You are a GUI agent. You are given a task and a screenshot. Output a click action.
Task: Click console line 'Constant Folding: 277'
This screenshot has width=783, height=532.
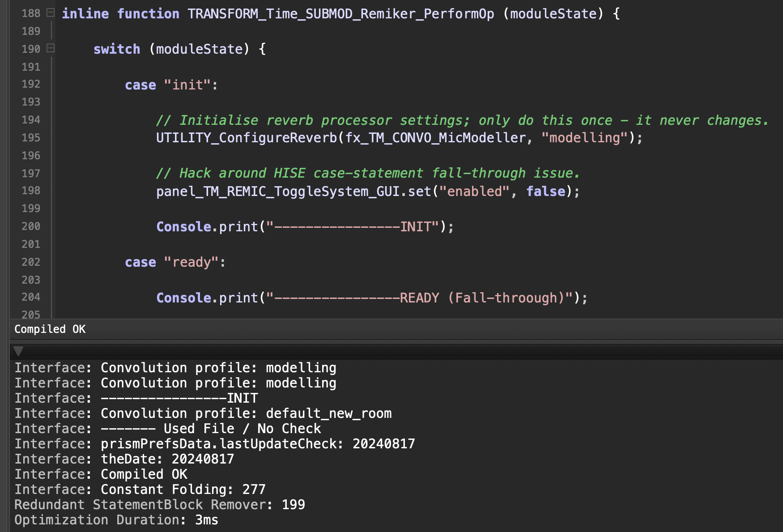[140, 489]
